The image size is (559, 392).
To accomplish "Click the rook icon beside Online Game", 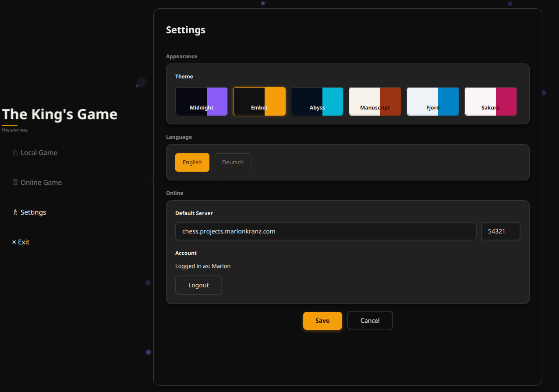I will click(x=15, y=183).
